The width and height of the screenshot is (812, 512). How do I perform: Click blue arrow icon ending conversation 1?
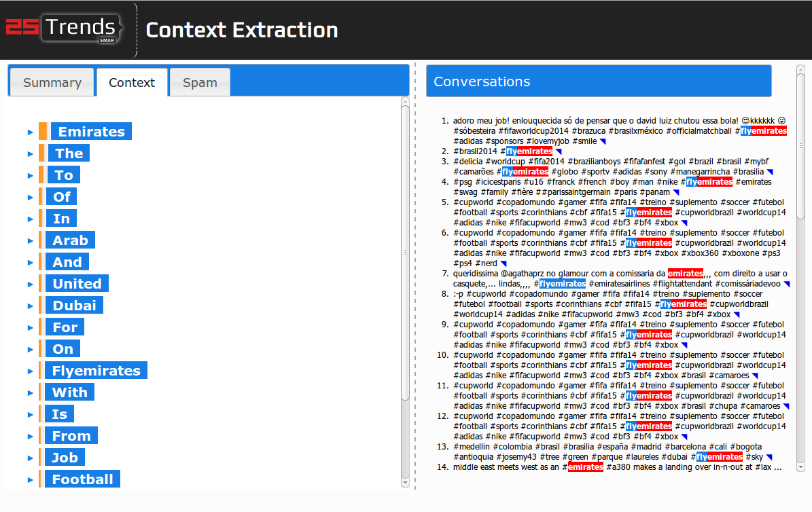click(603, 141)
